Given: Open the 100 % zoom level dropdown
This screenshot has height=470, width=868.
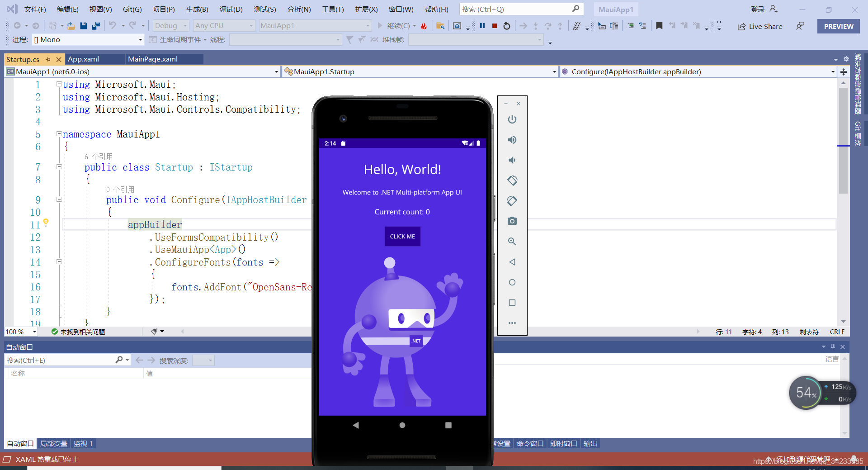Looking at the screenshot, I should click(21, 332).
